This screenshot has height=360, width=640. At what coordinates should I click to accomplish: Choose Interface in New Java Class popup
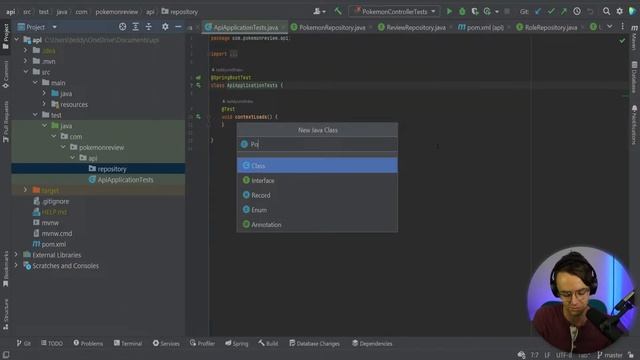(x=317, y=180)
